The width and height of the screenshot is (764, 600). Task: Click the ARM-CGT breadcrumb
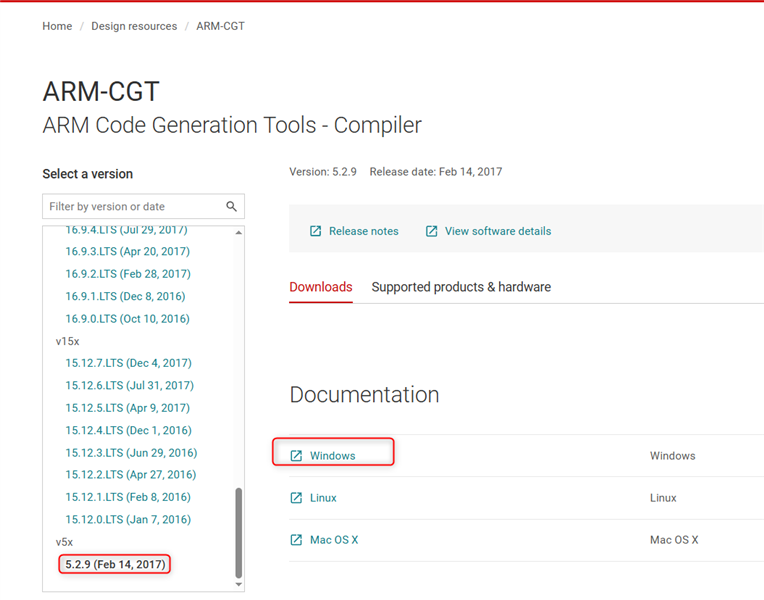pyautogui.click(x=220, y=26)
